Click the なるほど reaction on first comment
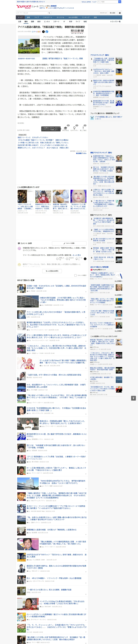 (x=70, y=259)
